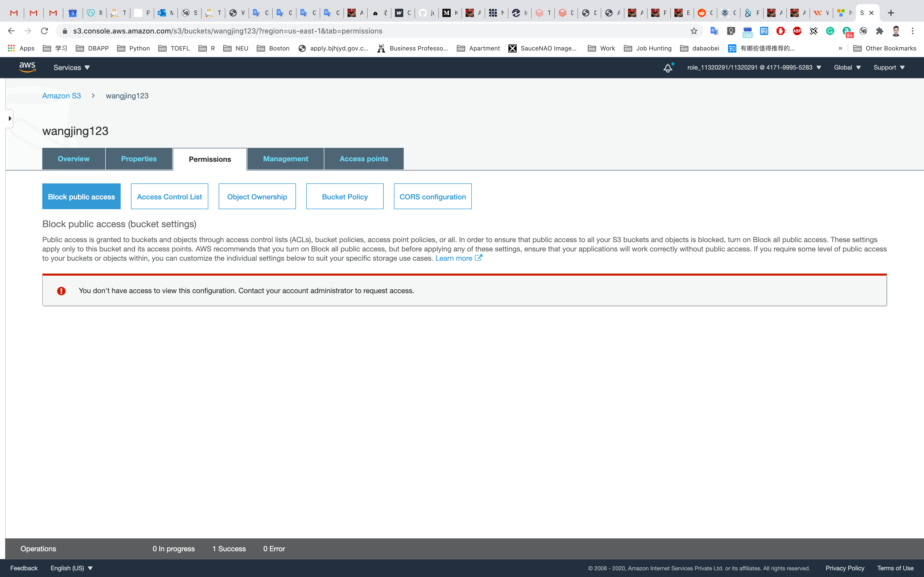This screenshot has width=924, height=577.
Task: Open the Bucket Policy section
Action: (x=344, y=197)
